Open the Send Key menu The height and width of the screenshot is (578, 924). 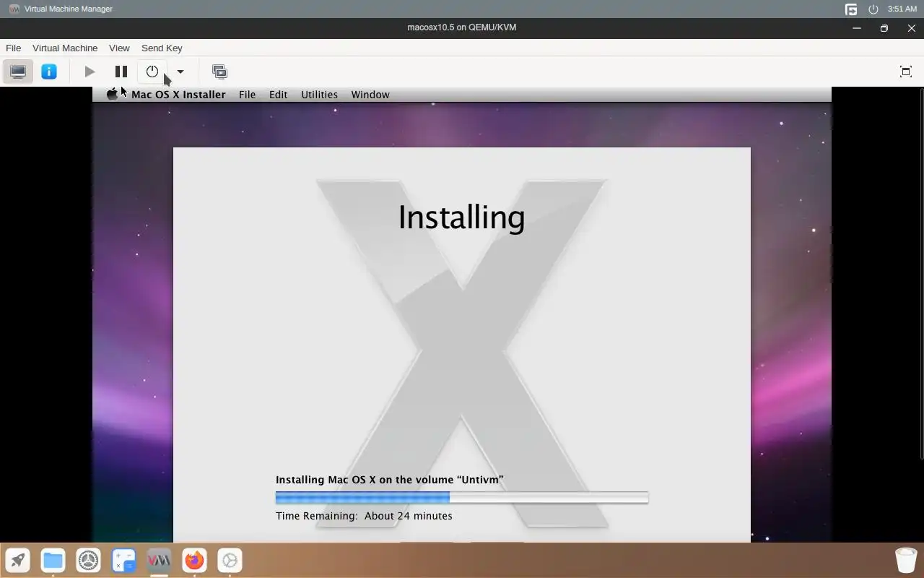162,48
